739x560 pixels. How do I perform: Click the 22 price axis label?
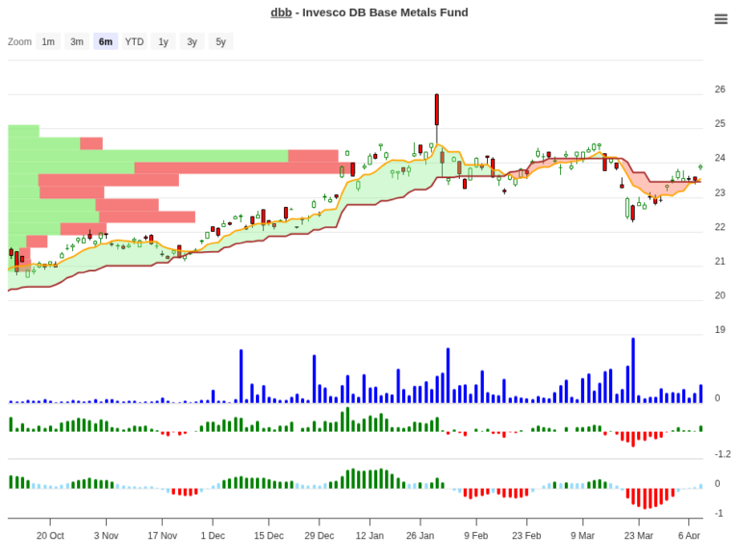[x=720, y=227]
